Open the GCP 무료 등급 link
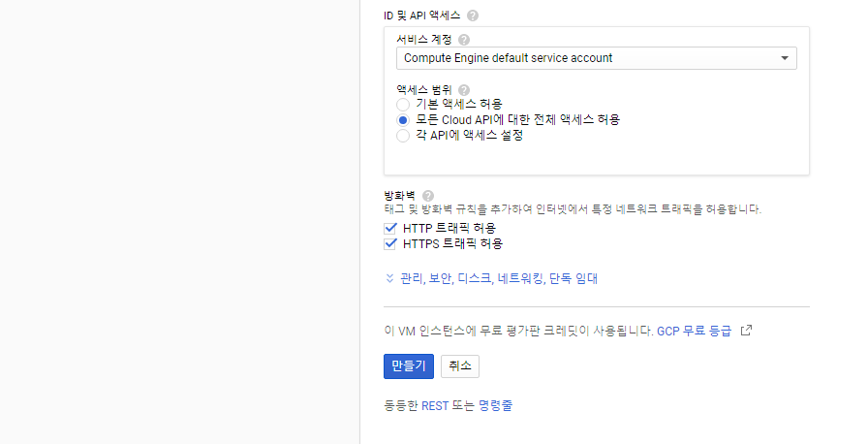 [695, 332]
